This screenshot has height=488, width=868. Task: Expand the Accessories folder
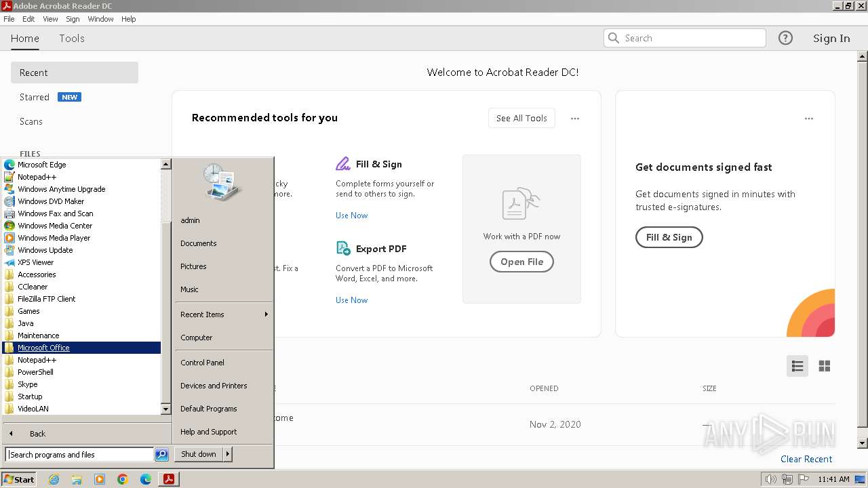81,274
